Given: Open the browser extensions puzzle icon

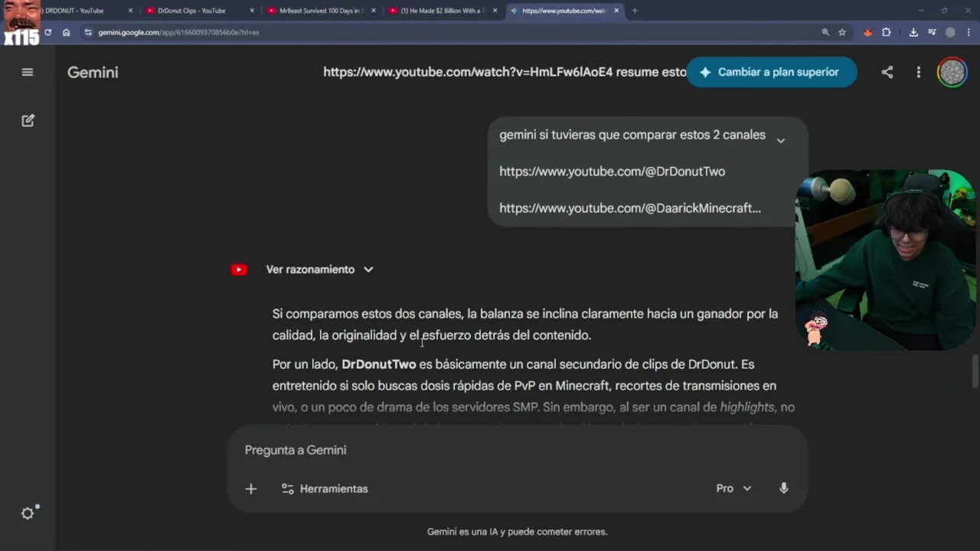Looking at the screenshot, I should click(887, 32).
